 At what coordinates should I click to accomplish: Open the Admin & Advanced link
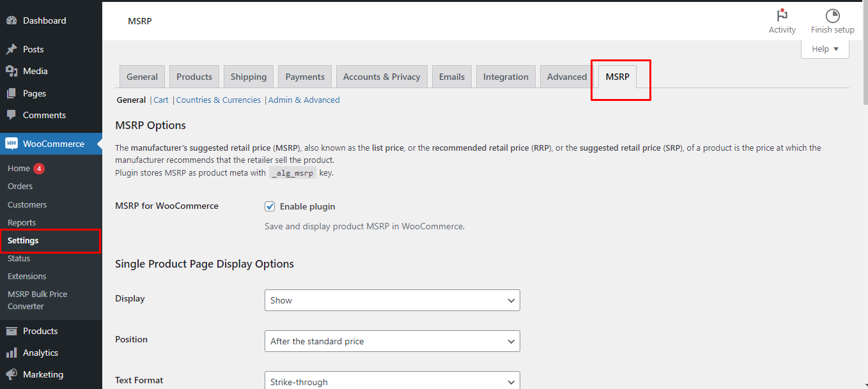pyautogui.click(x=304, y=100)
